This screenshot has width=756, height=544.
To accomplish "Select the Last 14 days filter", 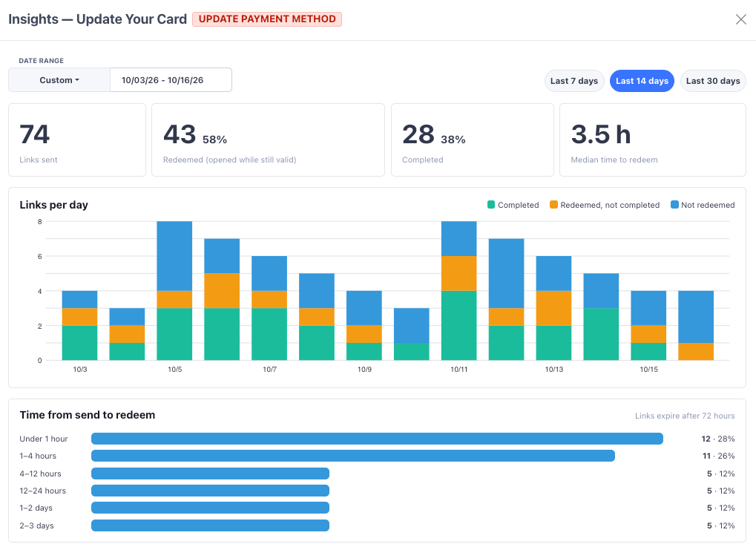I will (x=642, y=81).
